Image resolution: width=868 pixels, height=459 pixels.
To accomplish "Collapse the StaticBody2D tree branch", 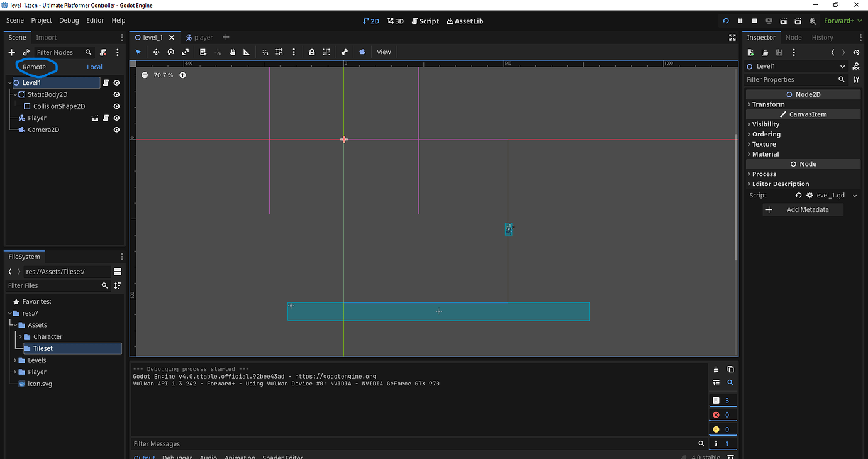I will coord(16,94).
